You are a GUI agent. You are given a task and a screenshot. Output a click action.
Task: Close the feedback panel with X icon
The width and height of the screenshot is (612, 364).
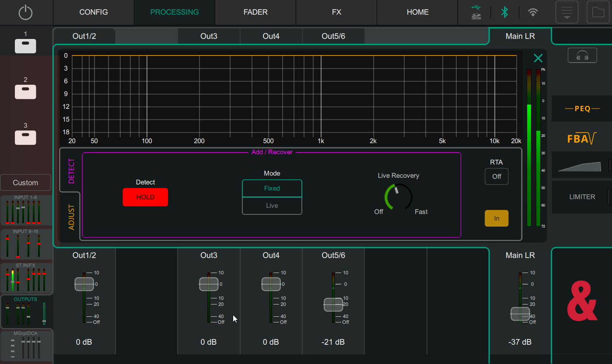tap(538, 58)
